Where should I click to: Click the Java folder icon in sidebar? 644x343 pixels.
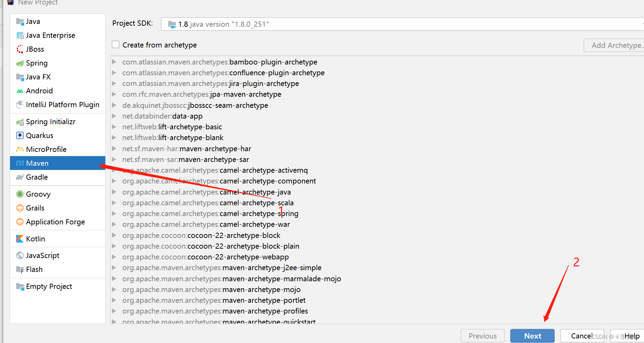20,22
